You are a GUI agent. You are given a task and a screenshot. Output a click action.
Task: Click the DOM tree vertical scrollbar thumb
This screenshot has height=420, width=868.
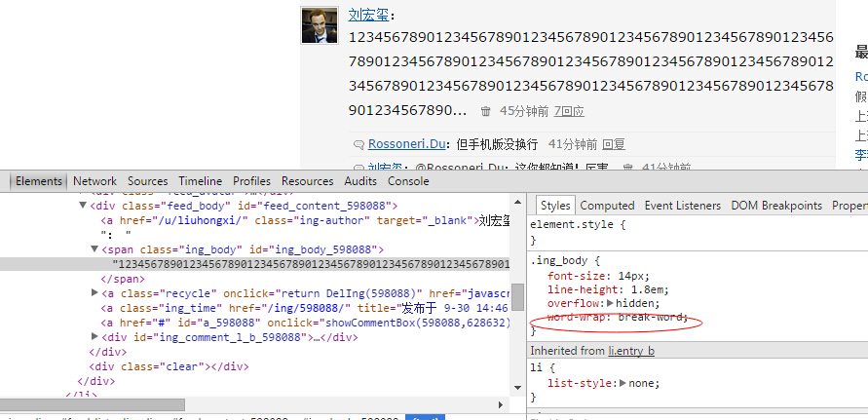(517, 297)
